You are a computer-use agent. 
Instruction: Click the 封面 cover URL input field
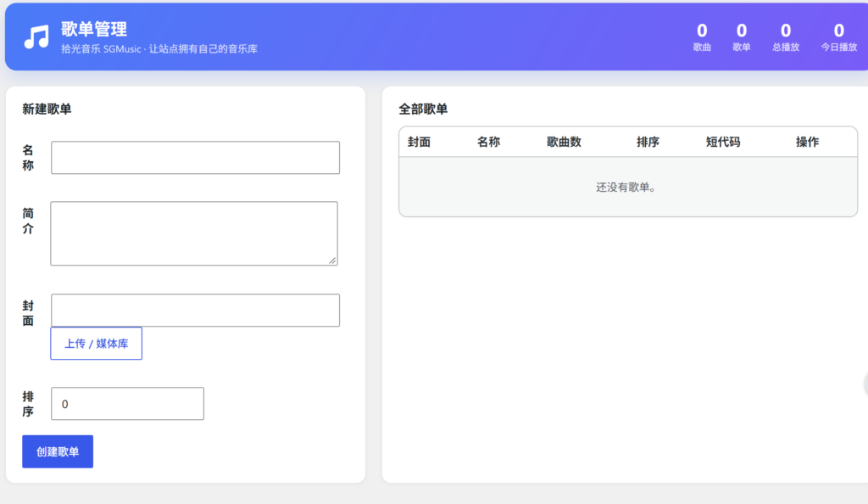[196, 311]
